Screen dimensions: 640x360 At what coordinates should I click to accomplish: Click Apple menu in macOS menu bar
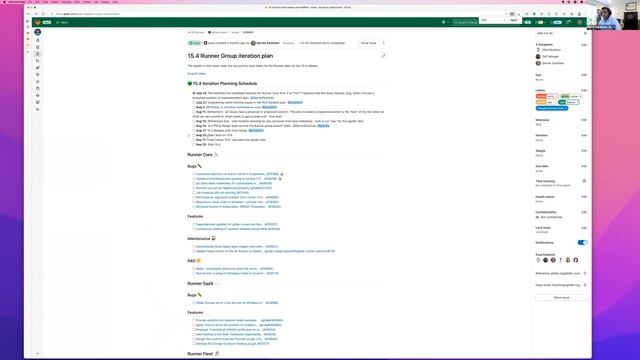tap(4, 2)
